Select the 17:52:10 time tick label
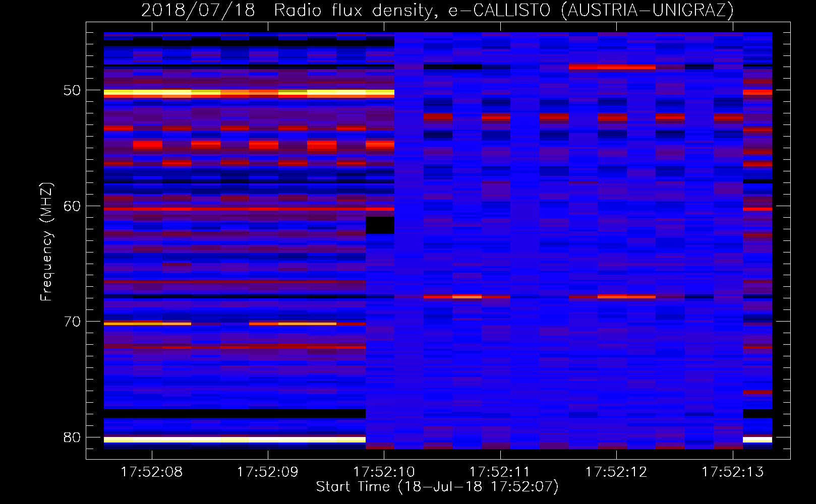816x504 pixels. (384, 472)
